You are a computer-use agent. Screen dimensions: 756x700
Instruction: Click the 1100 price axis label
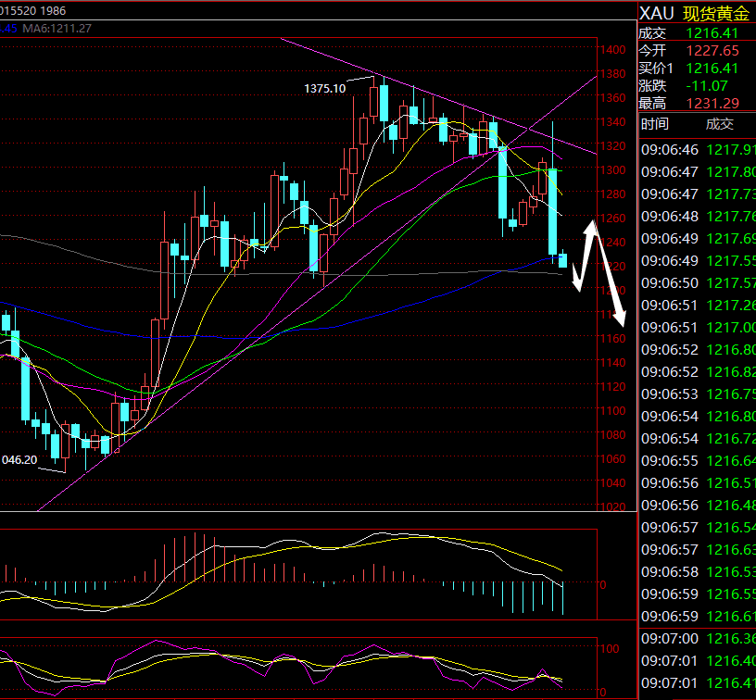(x=612, y=411)
